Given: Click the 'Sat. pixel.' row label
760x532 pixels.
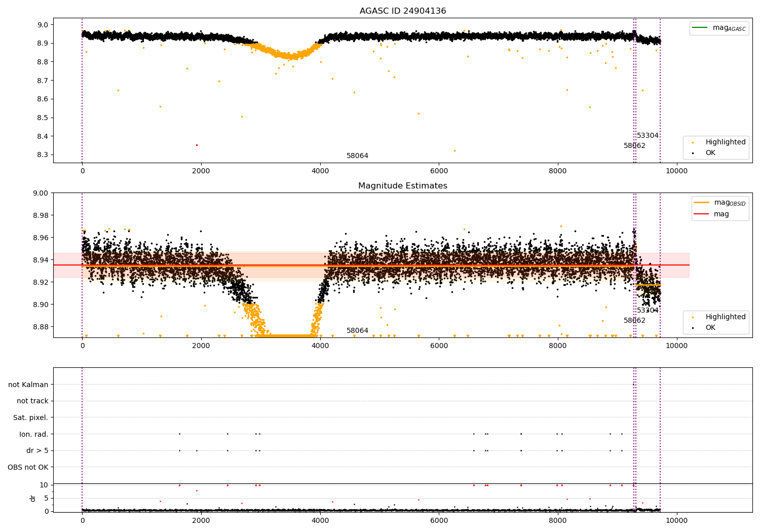Looking at the screenshot, I should tap(31, 417).
